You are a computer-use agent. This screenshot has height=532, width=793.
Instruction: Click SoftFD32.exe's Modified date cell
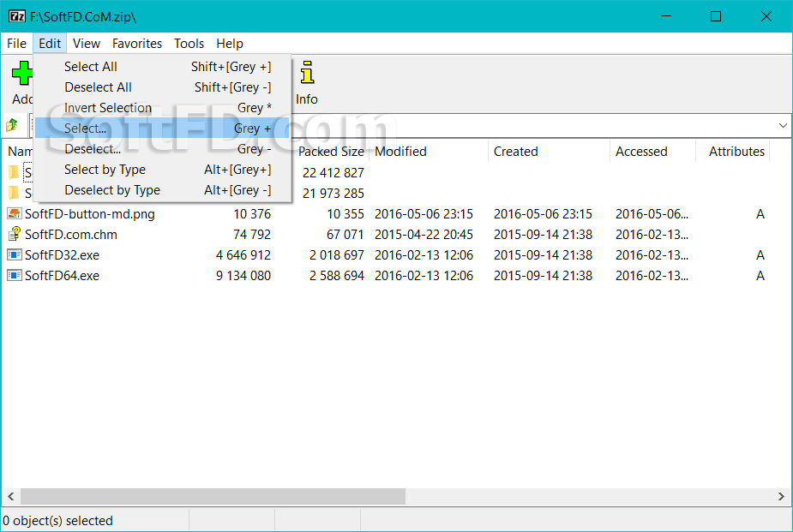tap(424, 255)
